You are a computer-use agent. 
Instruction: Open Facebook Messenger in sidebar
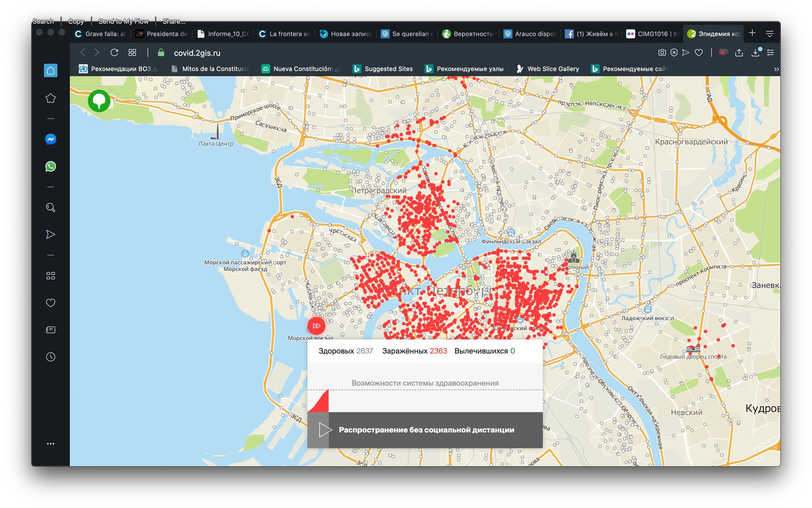pos(50,139)
